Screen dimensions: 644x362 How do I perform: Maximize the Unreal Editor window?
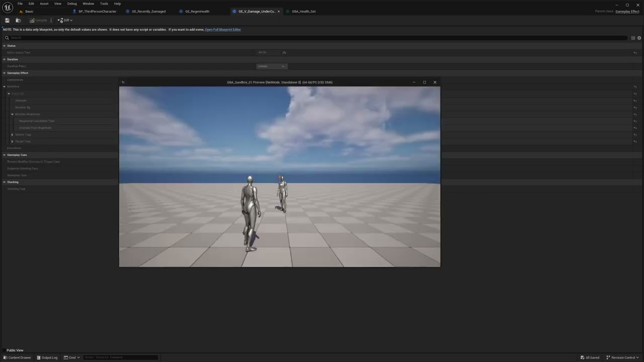pos(627,5)
